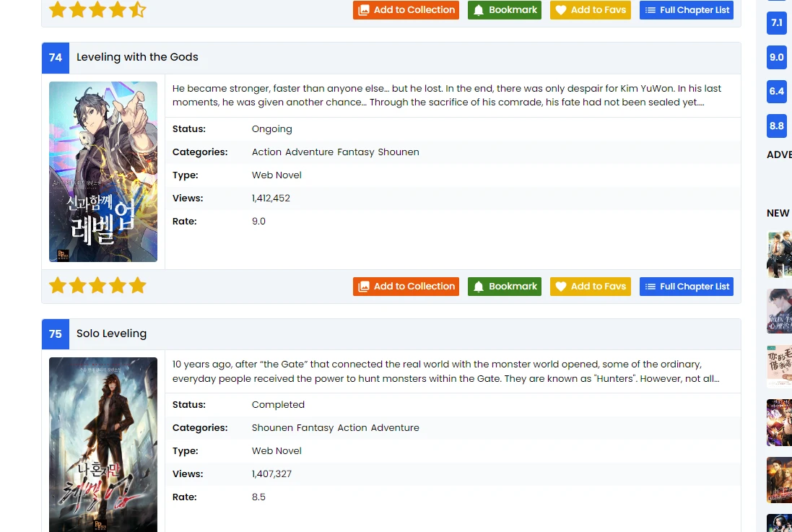Click rate value 8.5
Image resolution: width=792 pixels, height=532 pixels.
click(258, 497)
